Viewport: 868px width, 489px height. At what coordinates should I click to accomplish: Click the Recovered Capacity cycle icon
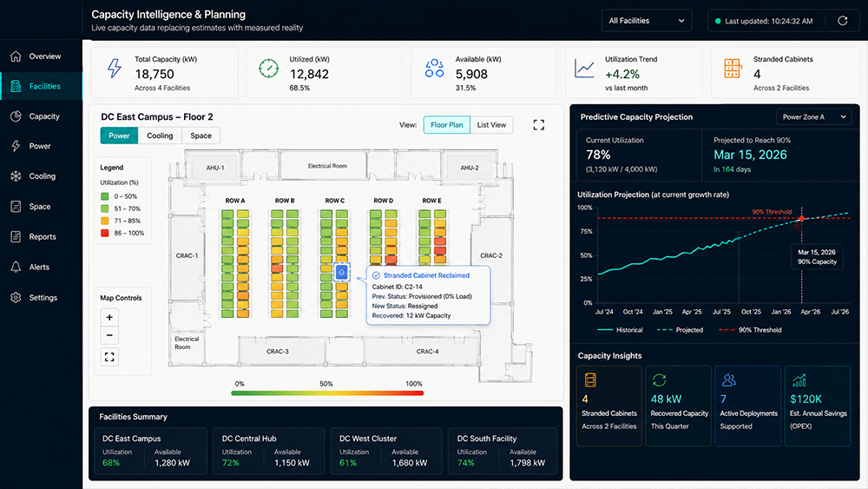click(659, 380)
